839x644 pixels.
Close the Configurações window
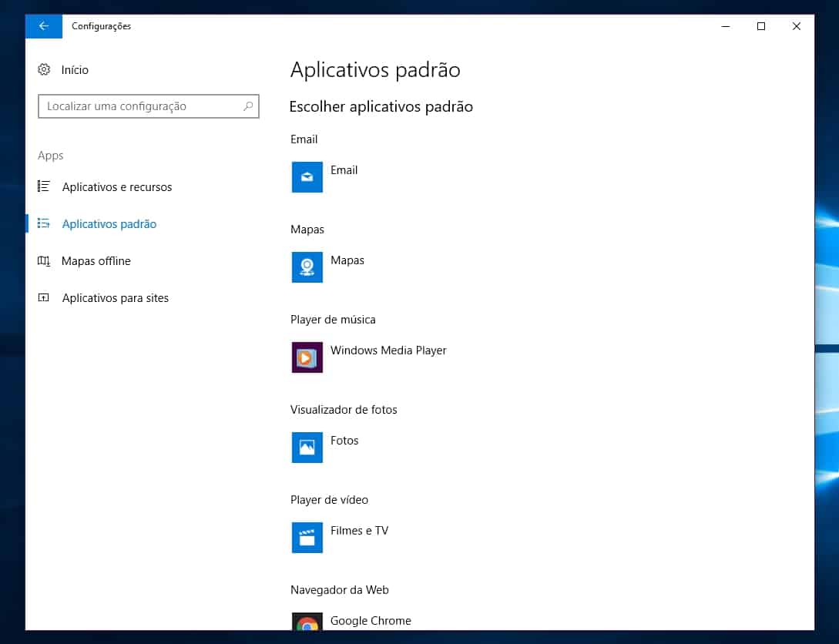(x=796, y=26)
